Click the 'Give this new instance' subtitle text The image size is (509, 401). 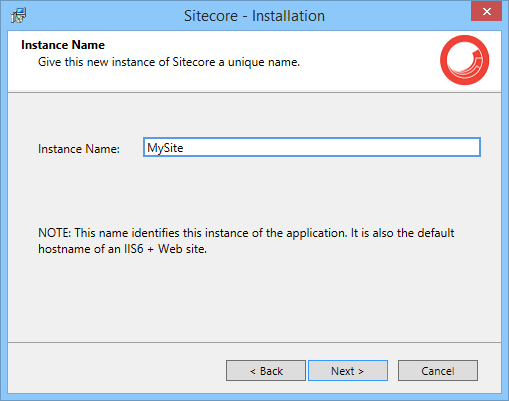169,62
